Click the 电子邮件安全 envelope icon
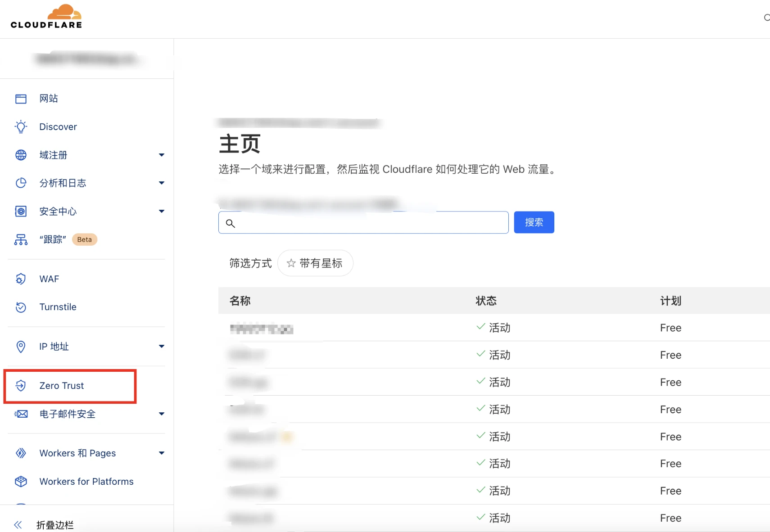Screen dimensions: 770x532 click(21, 414)
